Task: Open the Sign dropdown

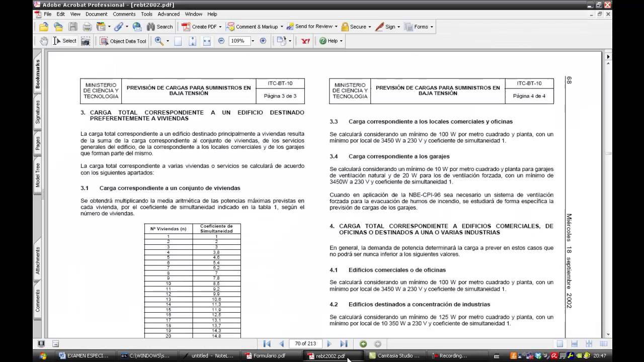Action: pyautogui.click(x=387, y=27)
